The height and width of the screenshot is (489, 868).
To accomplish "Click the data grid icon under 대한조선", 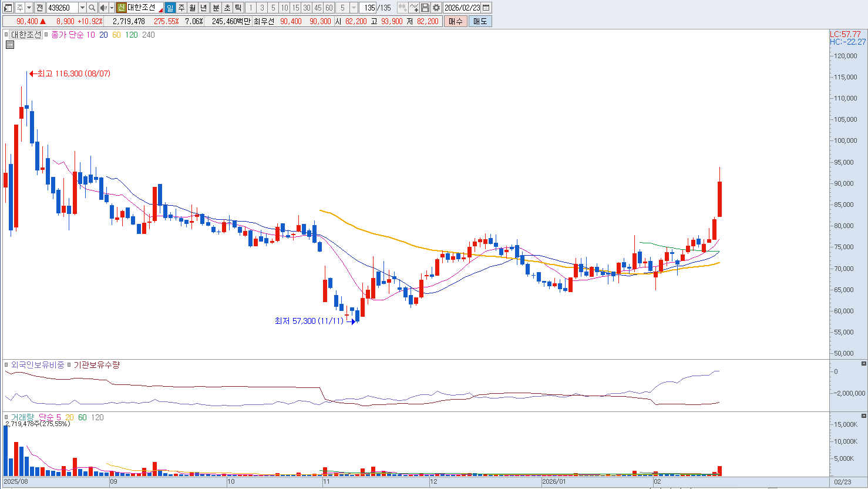I will pyautogui.click(x=9, y=45).
